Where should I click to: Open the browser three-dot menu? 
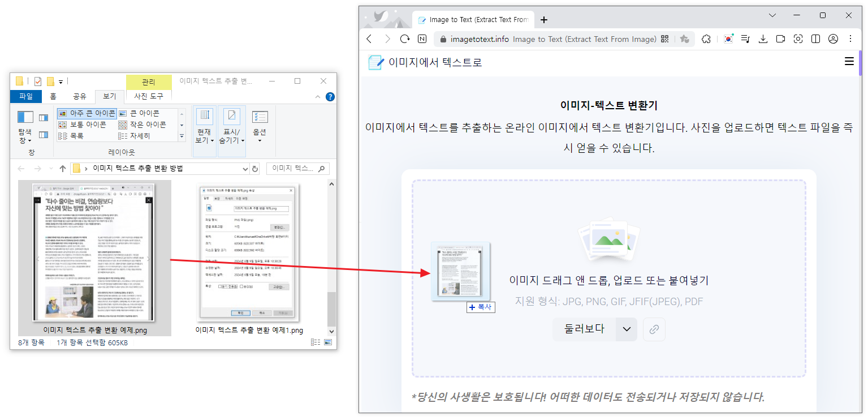(x=850, y=39)
